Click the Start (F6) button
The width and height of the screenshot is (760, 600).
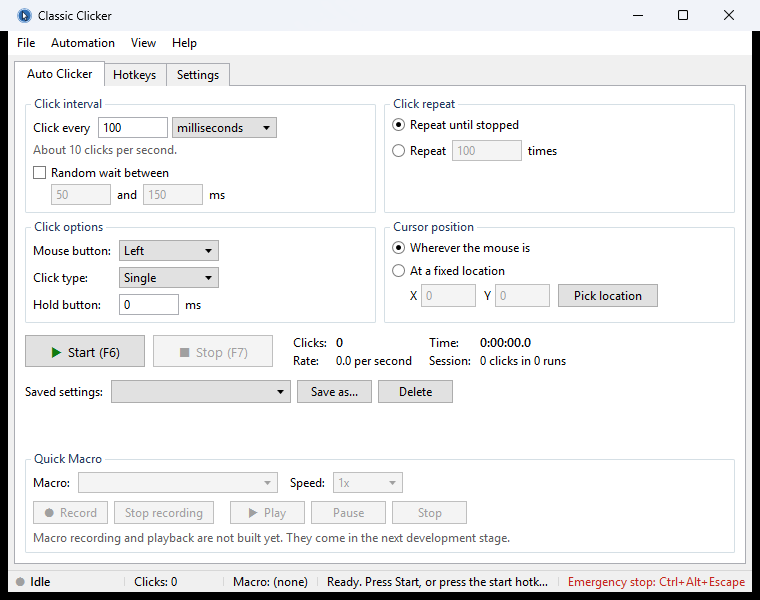pos(85,351)
